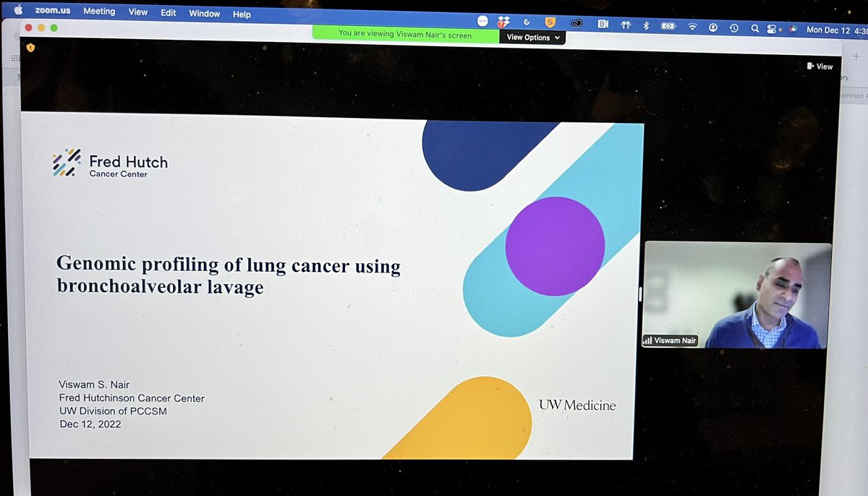
Task: Open the View layout button in Zoom
Action: [820, 67]
